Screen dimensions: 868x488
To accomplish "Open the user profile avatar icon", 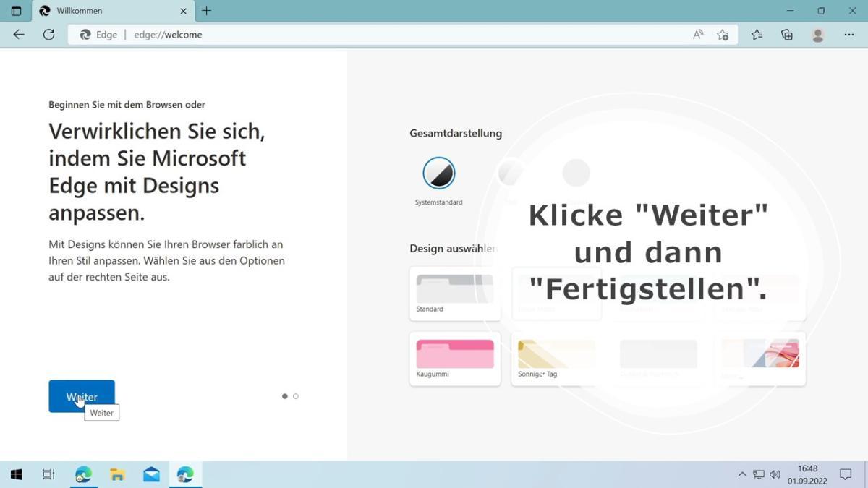I will click(818, 35).
